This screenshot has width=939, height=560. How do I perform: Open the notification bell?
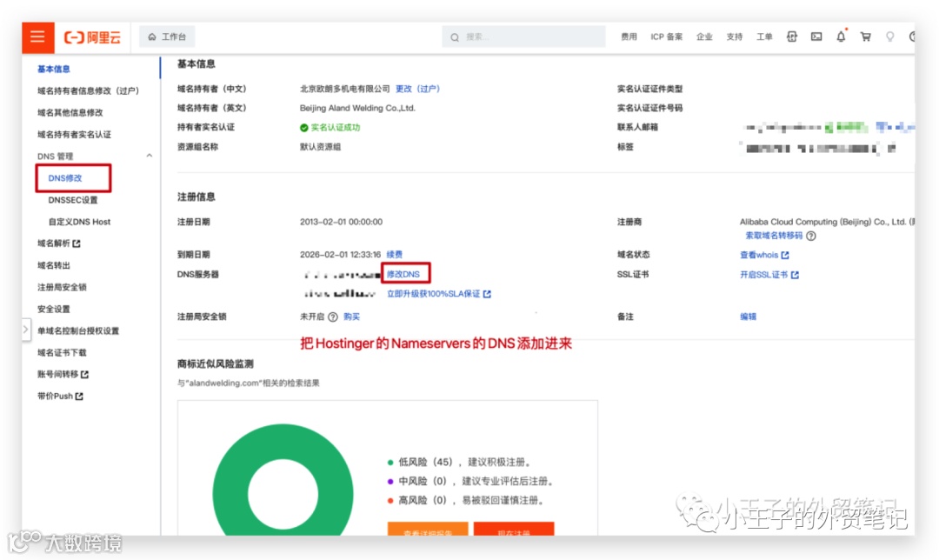(841, 37)
